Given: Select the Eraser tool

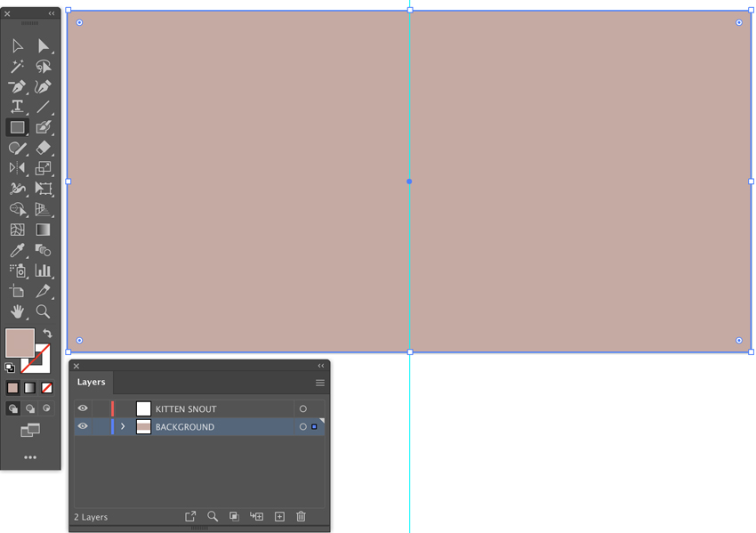Looking at the screenshot, I should [x=43, y=148].
